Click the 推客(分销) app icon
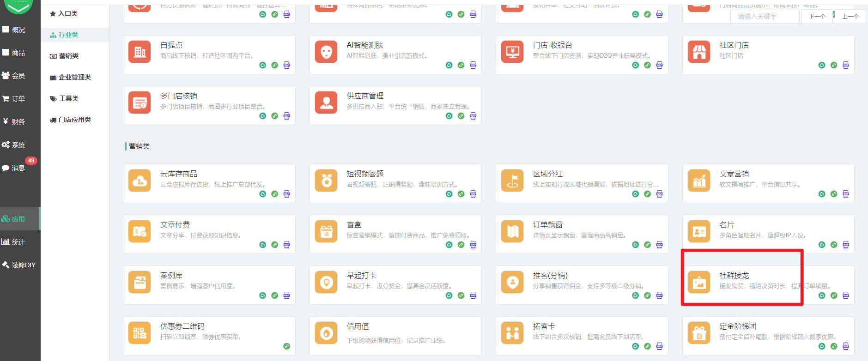868x361 pixels. (x=512, y=282)
